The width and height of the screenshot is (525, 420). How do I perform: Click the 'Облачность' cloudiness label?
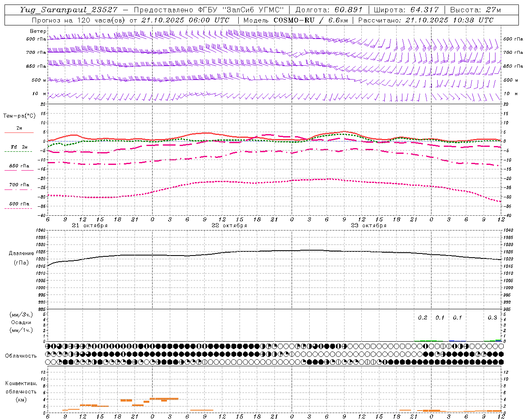(21, 356)
